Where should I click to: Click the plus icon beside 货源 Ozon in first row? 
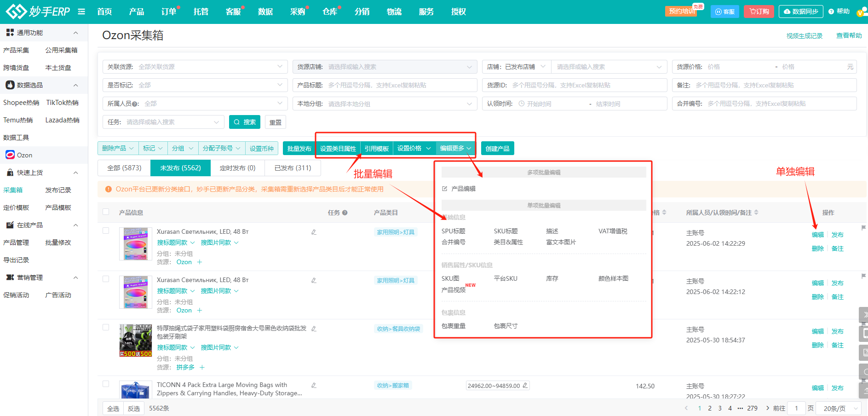point(200,262)
